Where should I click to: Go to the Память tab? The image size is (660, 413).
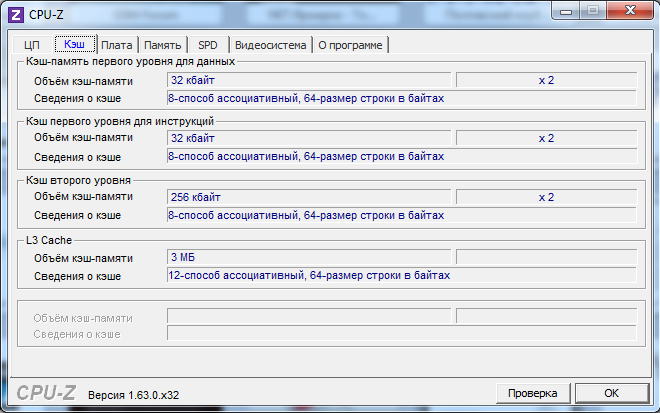162,45
